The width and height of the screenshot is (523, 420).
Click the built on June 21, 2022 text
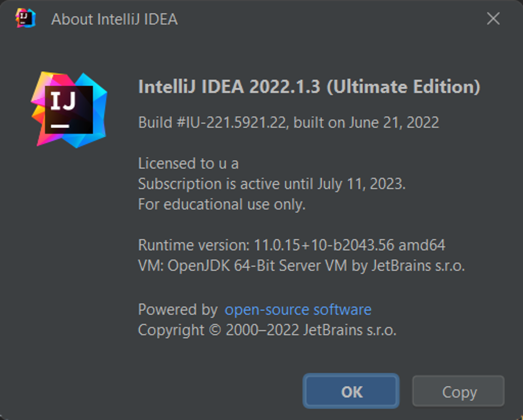click(366, 122)
